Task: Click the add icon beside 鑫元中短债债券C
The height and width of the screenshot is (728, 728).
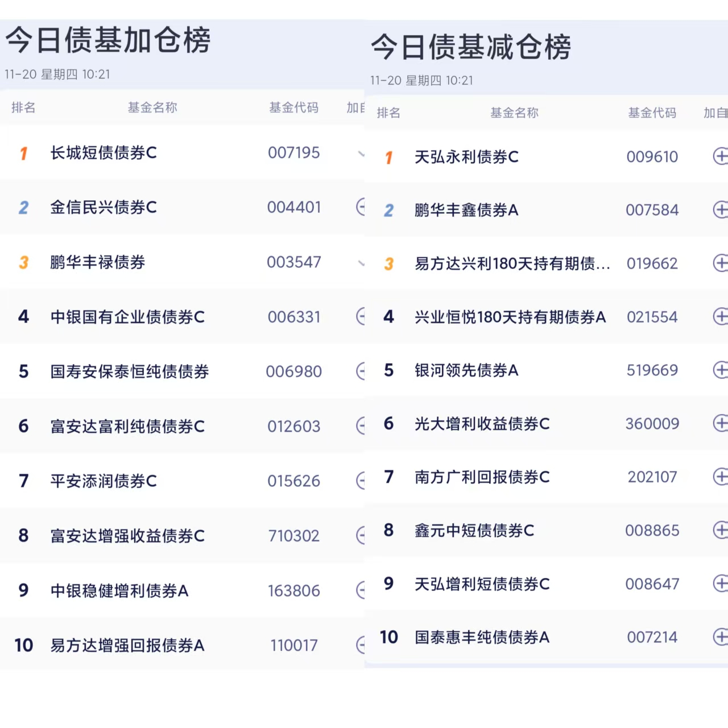Action: [721, 530]
